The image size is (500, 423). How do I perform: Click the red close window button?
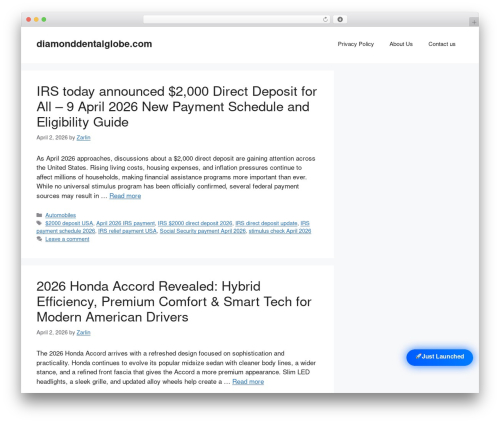coord(29,20)
